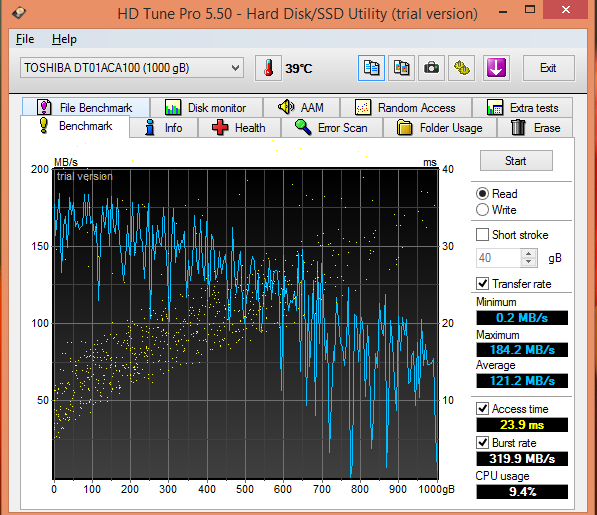Open the File menu

[25, 39]
